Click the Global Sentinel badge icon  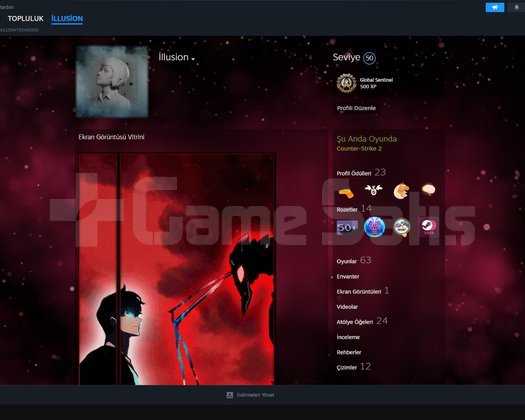pos(346,83)
